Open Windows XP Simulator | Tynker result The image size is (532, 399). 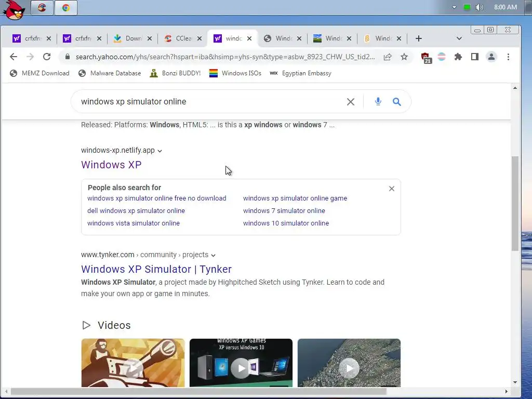[x=156, y=269]
